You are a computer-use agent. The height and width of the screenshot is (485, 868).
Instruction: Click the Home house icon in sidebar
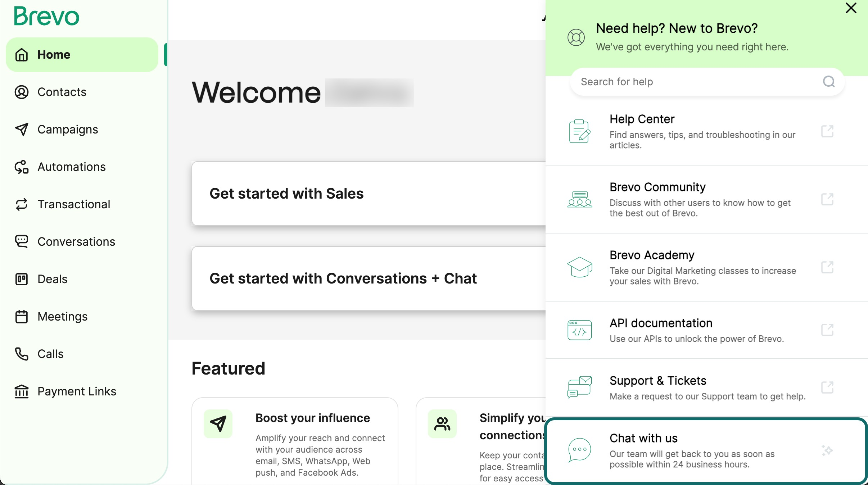(x=22, y=55)
